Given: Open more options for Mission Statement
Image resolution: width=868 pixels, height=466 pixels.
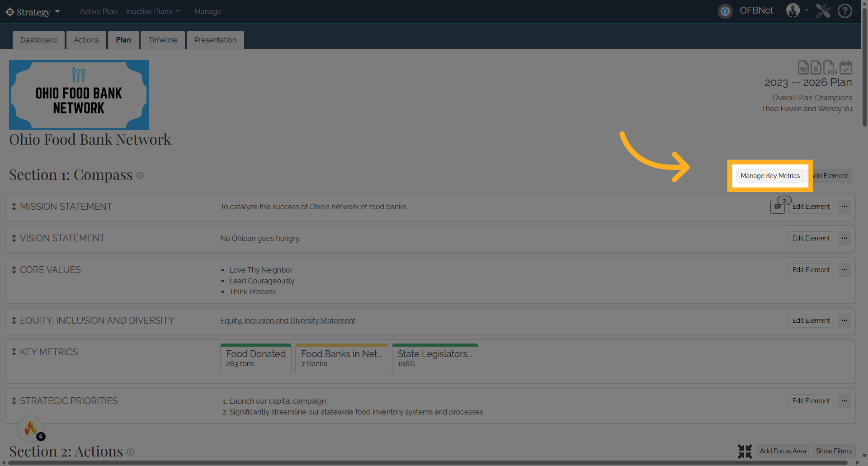Looking at the screenshot, I should point(844,207).
